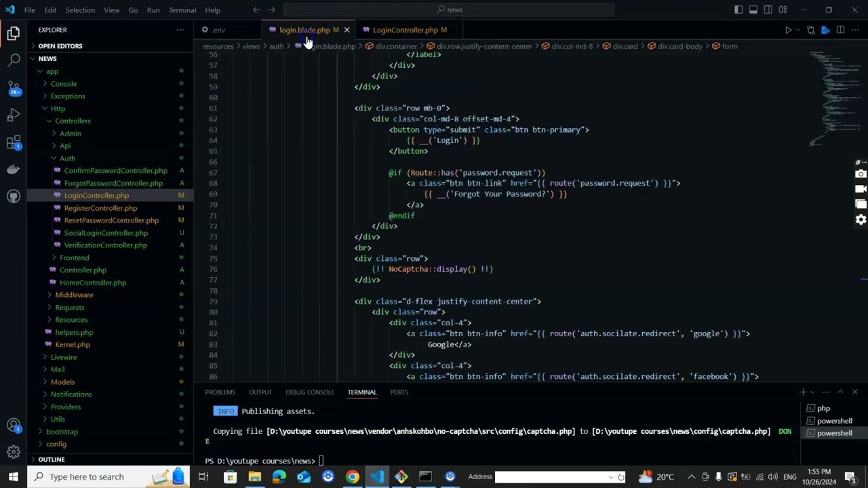The height and width of the screenshot is (488, 868).
Task: Click the Open Changes compare icon
Action: coord(810,30)
